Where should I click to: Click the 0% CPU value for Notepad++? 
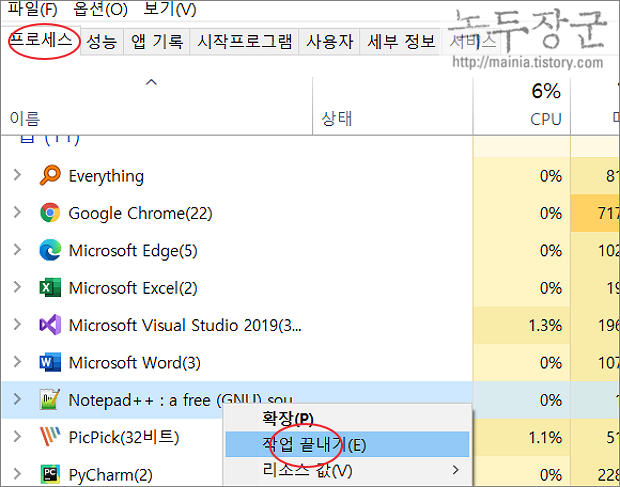click(x=551, y=400)
